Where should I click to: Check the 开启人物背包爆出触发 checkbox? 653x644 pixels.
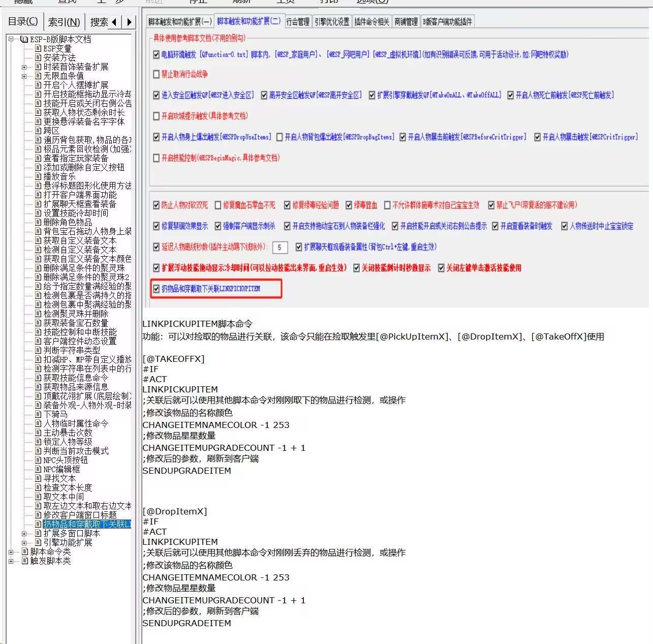(x=279, y=137)
